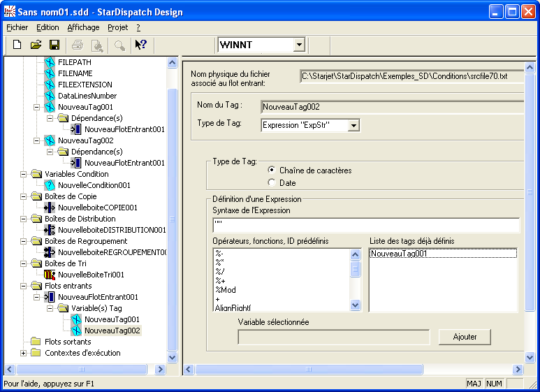Viewport: 540px width, 392px height.
Task: Click the NouvelleboiteCOPIE001 icon in tree
Action: [50, 208]
